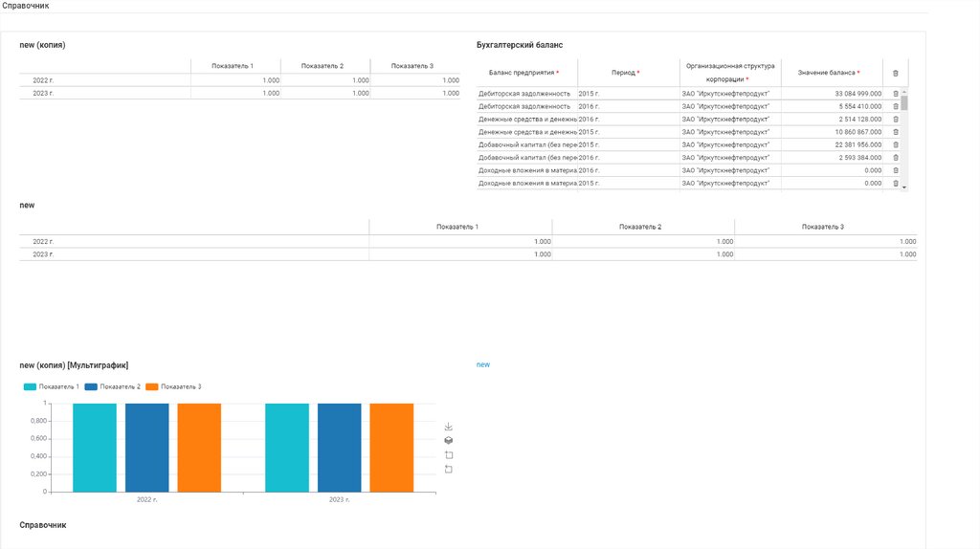This screenshot has width=980, height=549.
Task: Click the 2015 г. period cell of Дебиторская задолженность
Action: (x=628, y=94)
